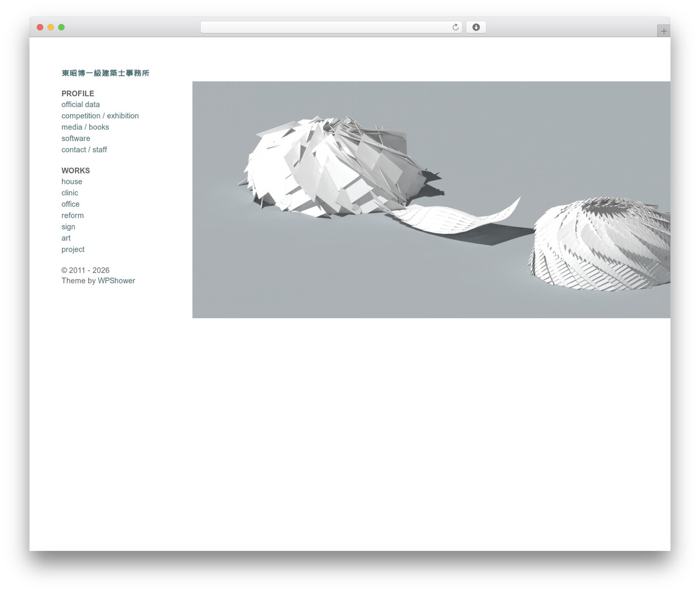View the house works category
The image size is (700, 593).
point(72,182)
